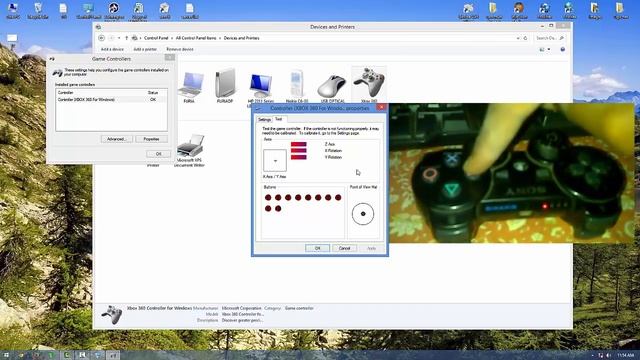Viewport: 640px width, 360px height.
Task: Expand the Control Panel breadcrumb arrow
Action: 172,38
